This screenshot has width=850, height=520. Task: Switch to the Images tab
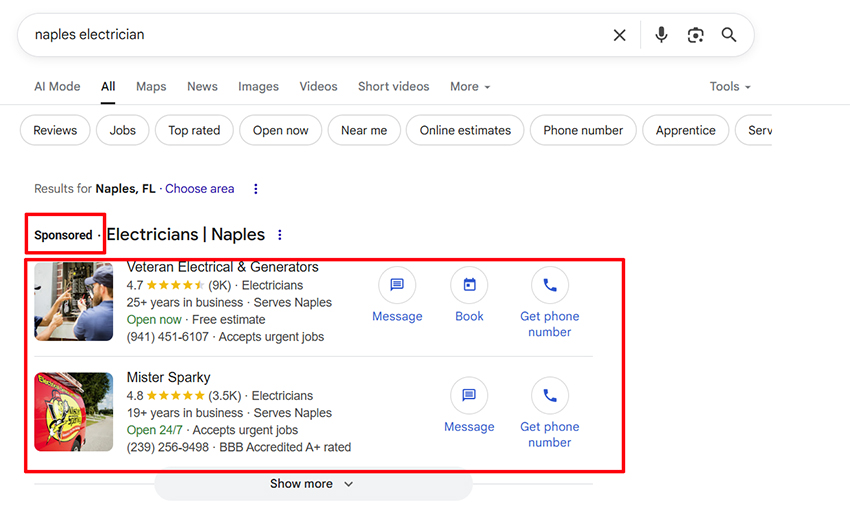258,87
